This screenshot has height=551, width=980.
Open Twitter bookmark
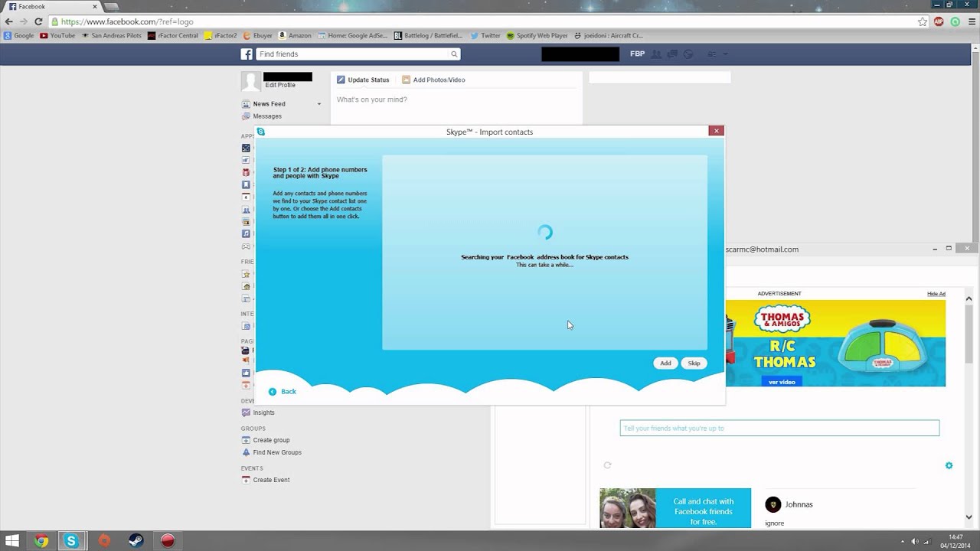[x=485, y=35]
